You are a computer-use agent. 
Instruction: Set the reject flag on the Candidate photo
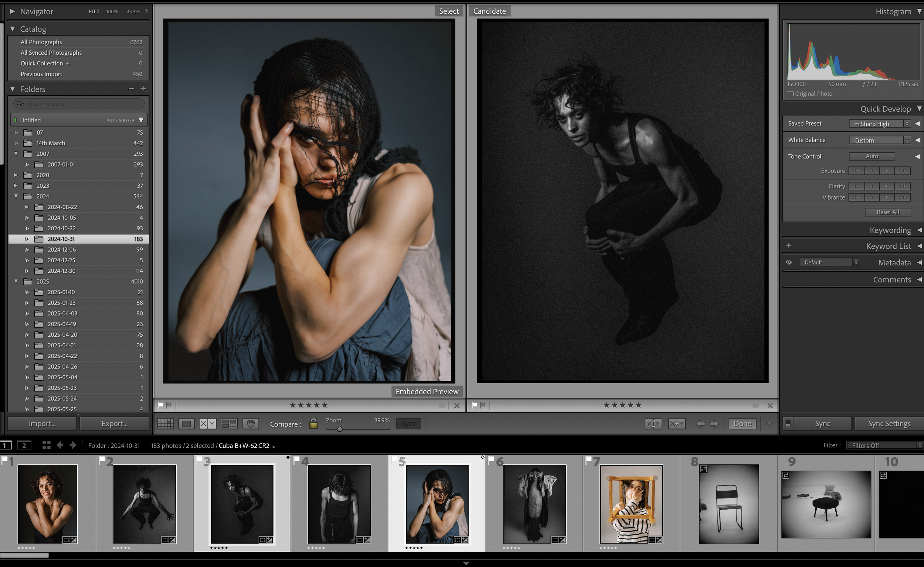tap(483, 405)
